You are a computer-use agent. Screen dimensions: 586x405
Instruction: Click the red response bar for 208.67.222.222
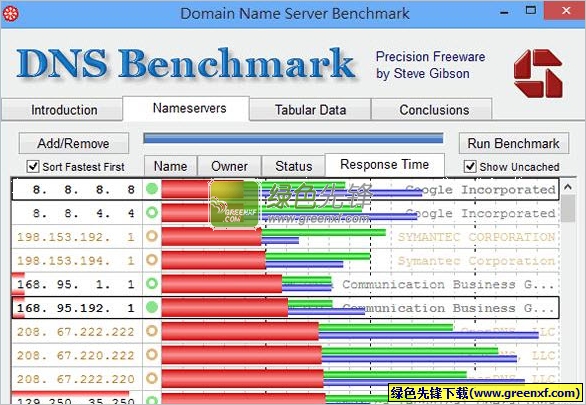tap(240, 331)
